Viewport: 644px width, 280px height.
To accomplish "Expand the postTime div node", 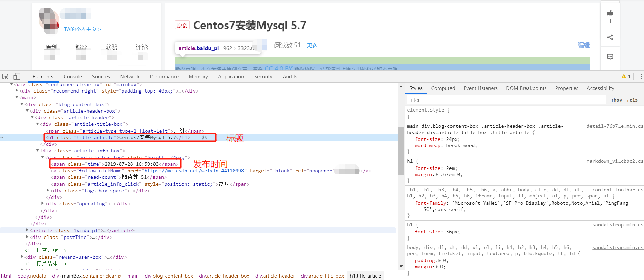I will click(x=27, y=237).
